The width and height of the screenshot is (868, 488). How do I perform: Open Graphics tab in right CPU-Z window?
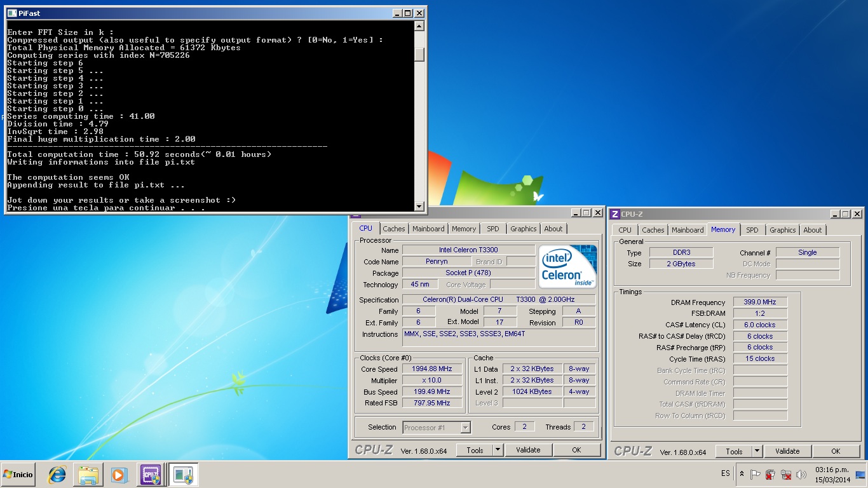(x=783, y=230)
